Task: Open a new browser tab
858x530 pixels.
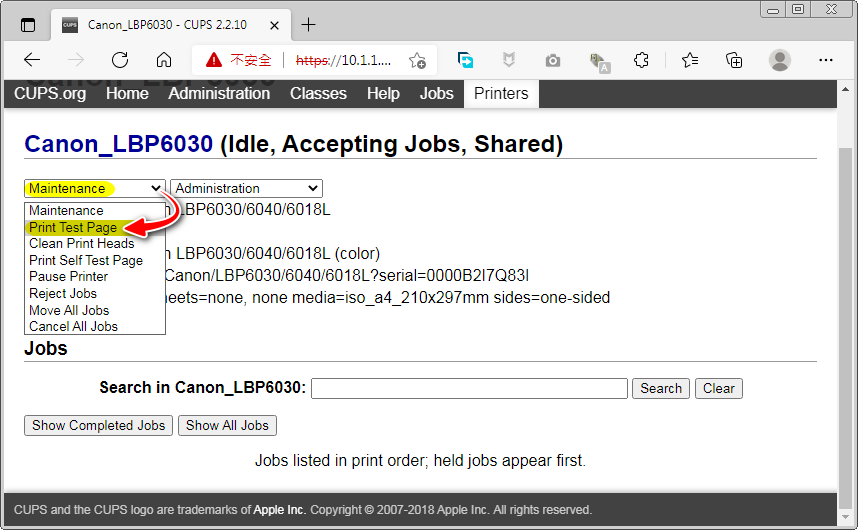Action: pos(308,25)
